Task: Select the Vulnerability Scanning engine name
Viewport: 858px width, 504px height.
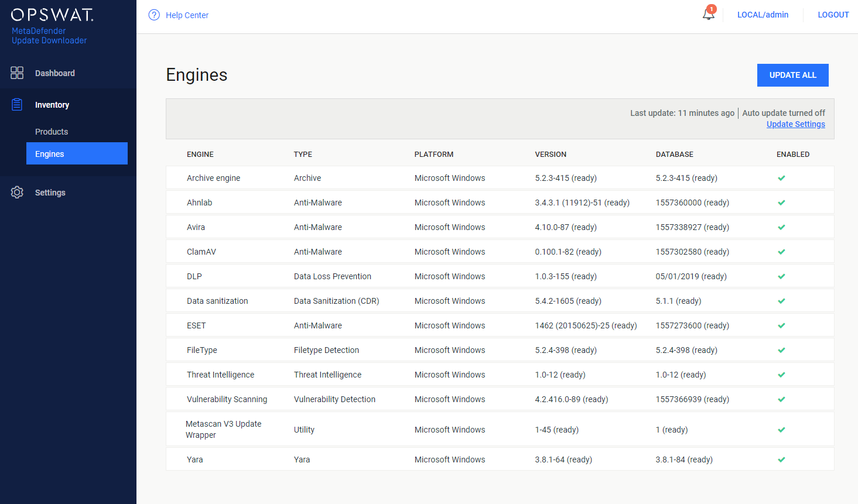Action: pos(227,399)
